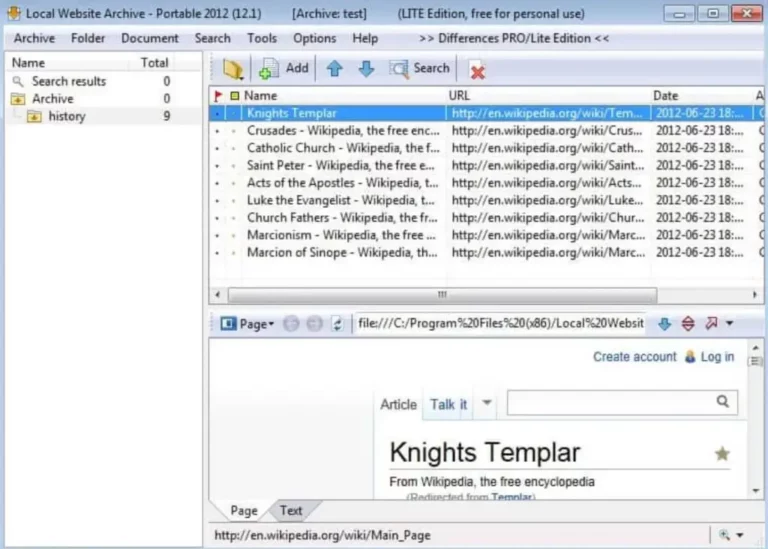Select the history folder
Image resolution: width=768 pixels, height=549 pixels.
click(x=67, y=117)
